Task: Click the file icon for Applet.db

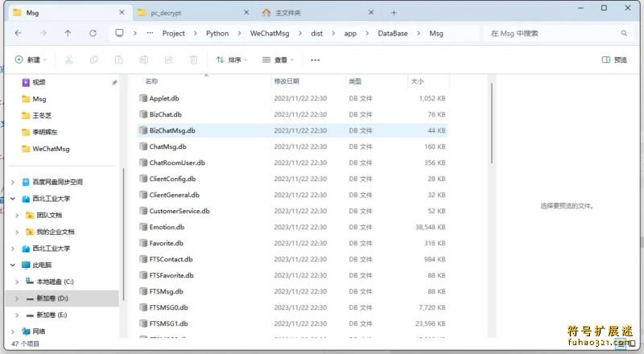Action: (x=143, y=98)
